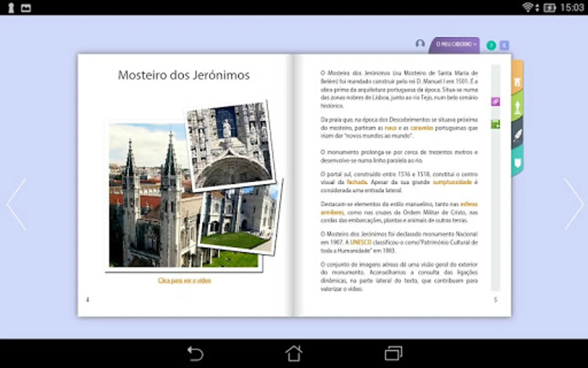Turn to next page with right arrow
Screen dimensions: 588x368
point(574,204)
